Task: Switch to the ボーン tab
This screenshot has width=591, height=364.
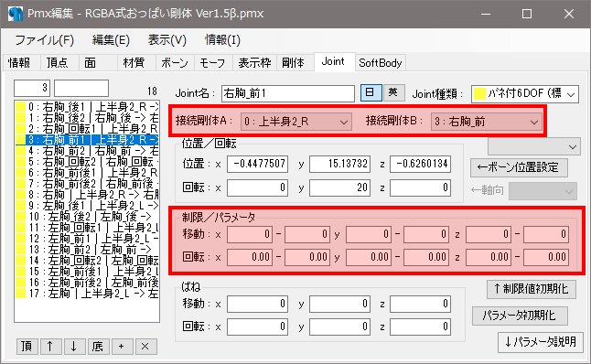Action: click(x=175, y=62)
